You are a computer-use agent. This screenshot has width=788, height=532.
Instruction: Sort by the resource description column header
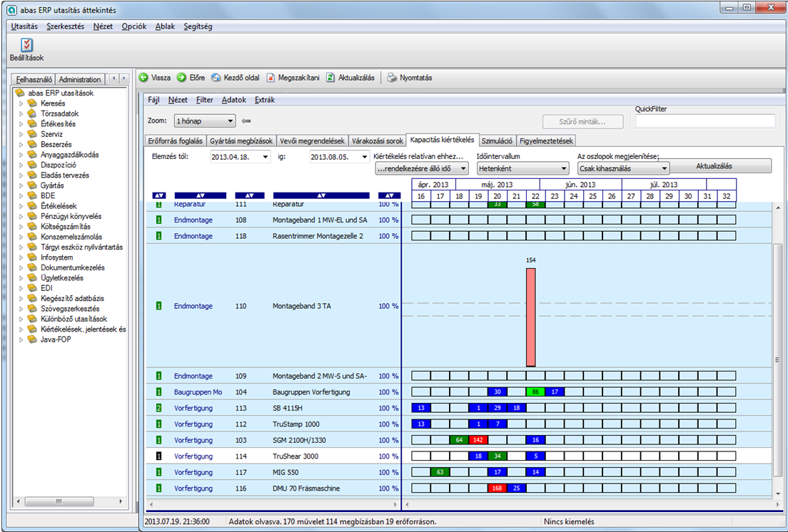click(321, 195)
